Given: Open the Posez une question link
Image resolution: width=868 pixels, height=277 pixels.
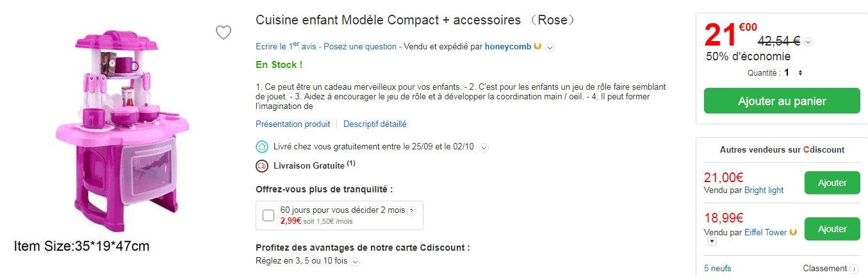Looking at the screenshot, I should pyautogui.click(x=359, y=47).
